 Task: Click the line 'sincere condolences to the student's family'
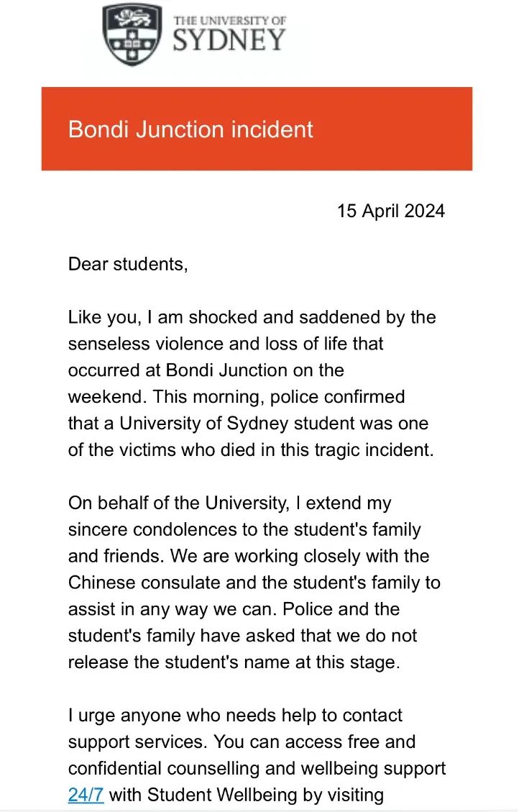click(244, 529)
